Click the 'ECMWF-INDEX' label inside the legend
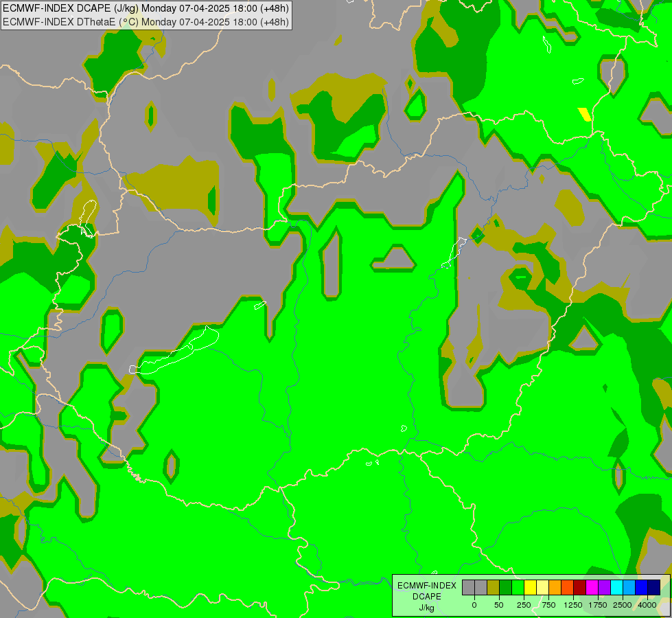The height and width of the screenshot is (618, 672). [x=427, y=586]
